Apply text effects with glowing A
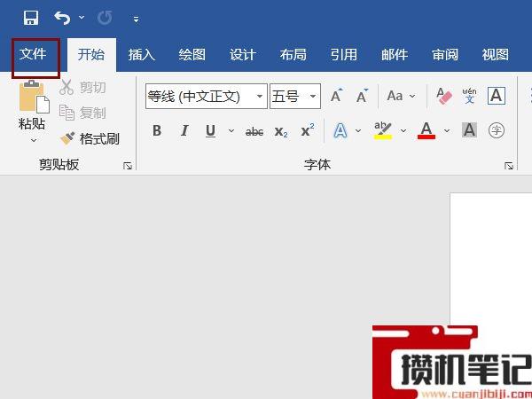This screenshot has width=532, height=399. [x=340, y=130]
